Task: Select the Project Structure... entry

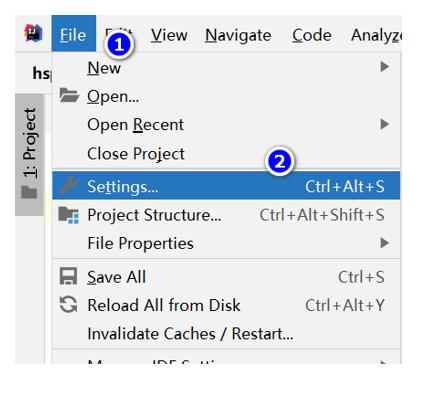Action: [226, 215]
